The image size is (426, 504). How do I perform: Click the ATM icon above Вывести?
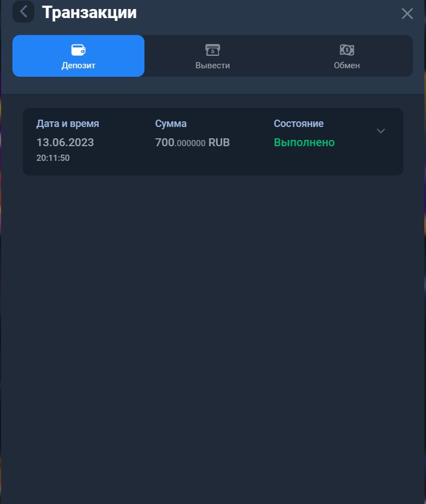[213, 50]
